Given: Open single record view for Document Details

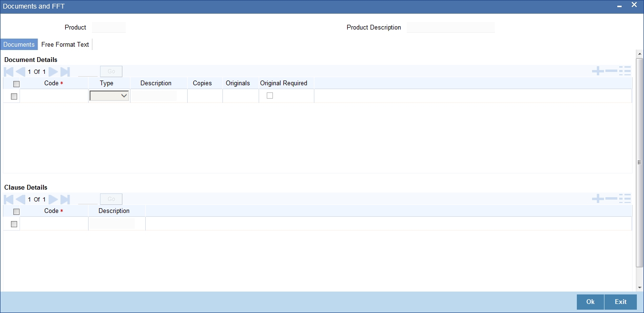Looking at the screenshot, I should pyautogui.click(x=625, y=71).
